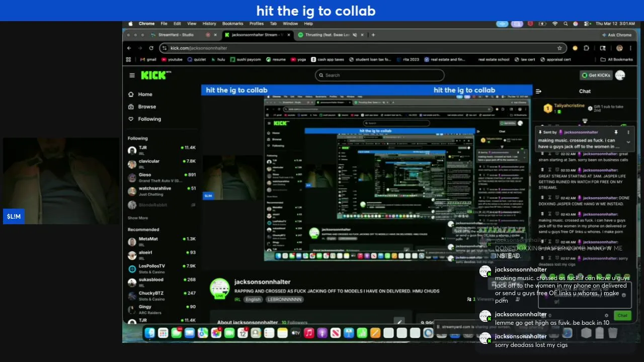Screen dimensions: 644x362
Task: Open youtube bookmark
Action: coord(172,59)
